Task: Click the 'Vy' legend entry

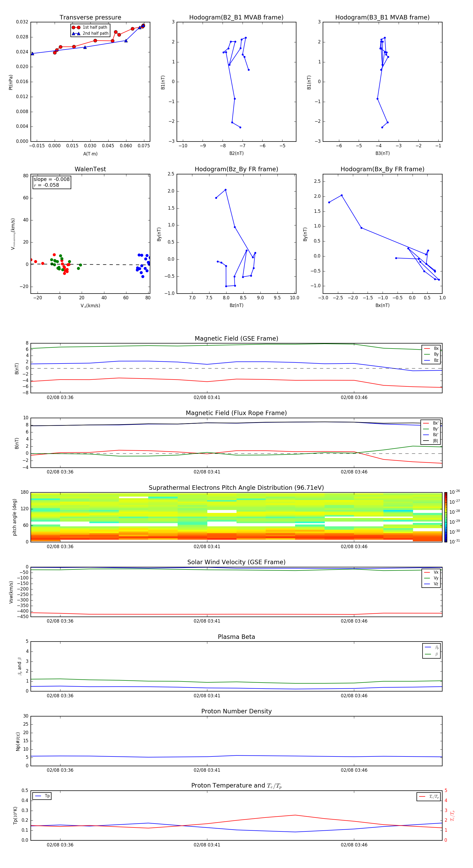Action: (x=431, y=578)
